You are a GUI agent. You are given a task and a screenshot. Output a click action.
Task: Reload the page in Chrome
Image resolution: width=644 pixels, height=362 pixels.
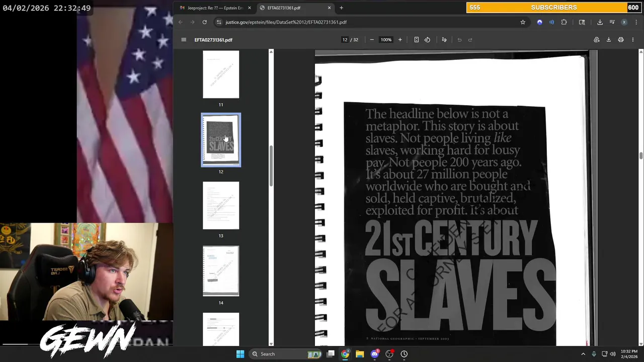tap(204, 22)
